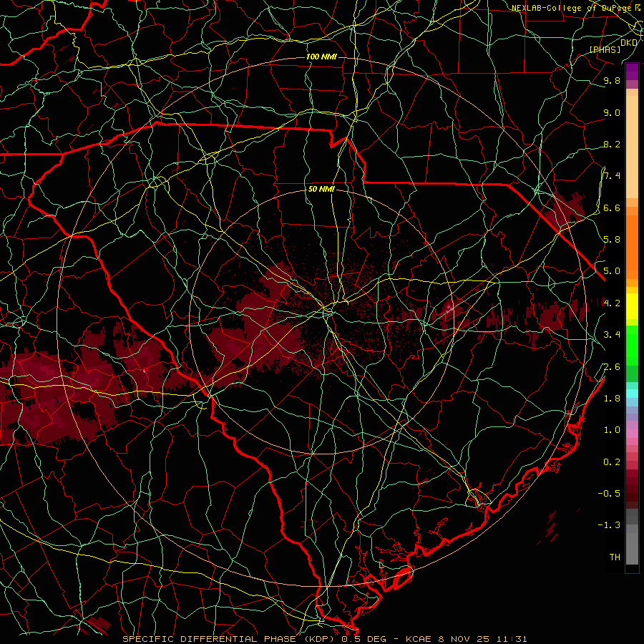Pick the yellow segment of the color bar
The image size is (644, 644).
(x=632, y=306)
